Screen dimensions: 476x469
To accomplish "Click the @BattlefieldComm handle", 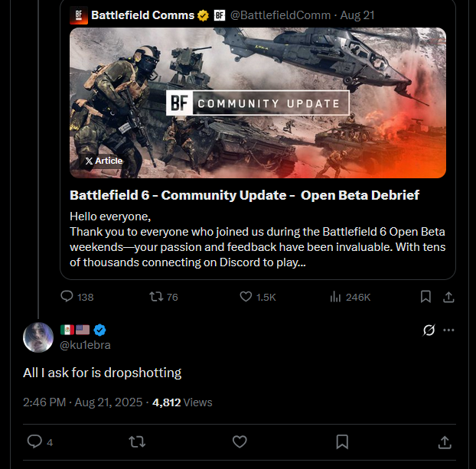I will [280, 15].
